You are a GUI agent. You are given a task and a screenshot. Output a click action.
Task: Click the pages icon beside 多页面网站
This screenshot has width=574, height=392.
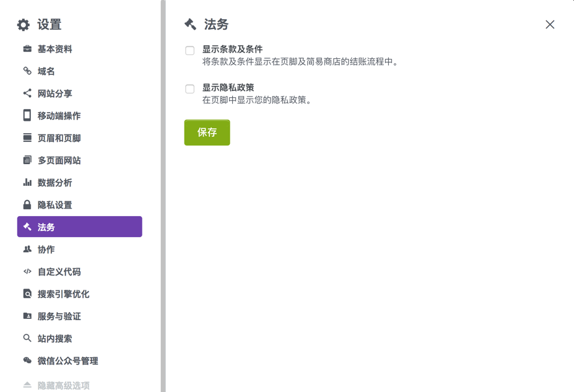coord(27,160)
